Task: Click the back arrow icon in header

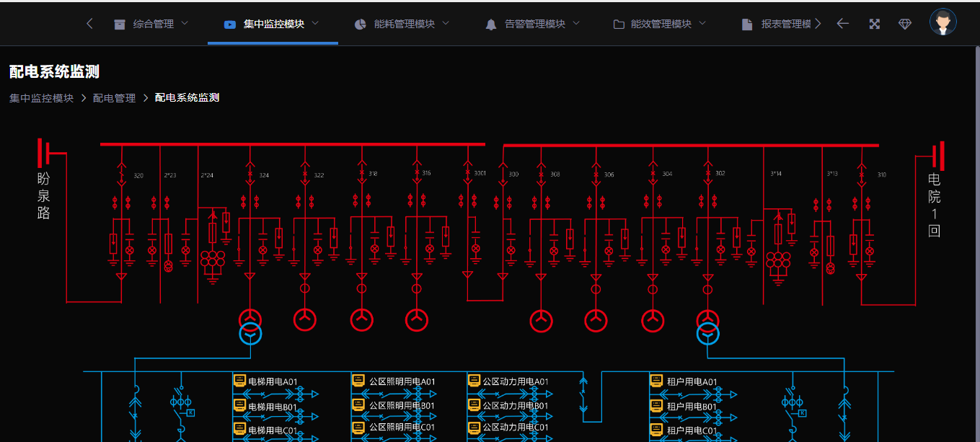Action: point(842,24)
